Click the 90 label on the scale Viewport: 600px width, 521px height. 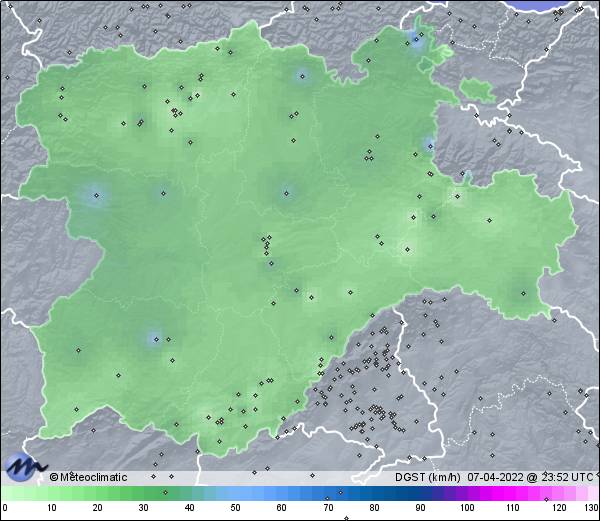coord(421,508)
